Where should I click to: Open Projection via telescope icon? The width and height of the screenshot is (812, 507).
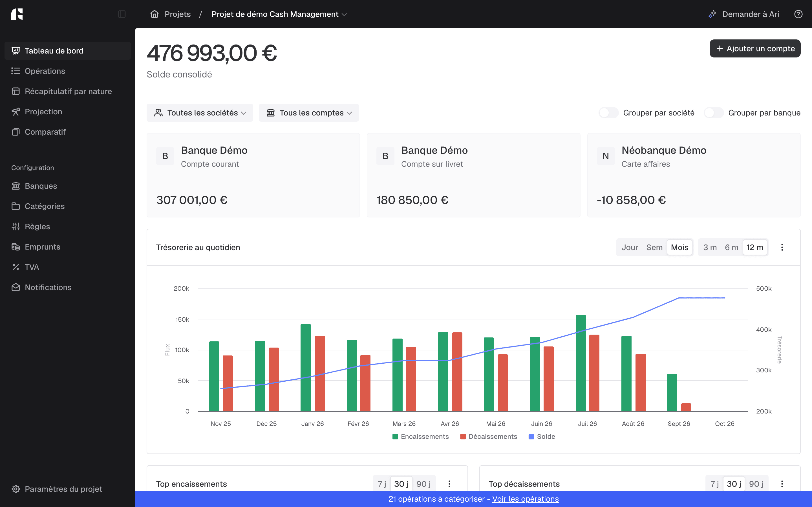pyautogui.click(x=16, y=112)
